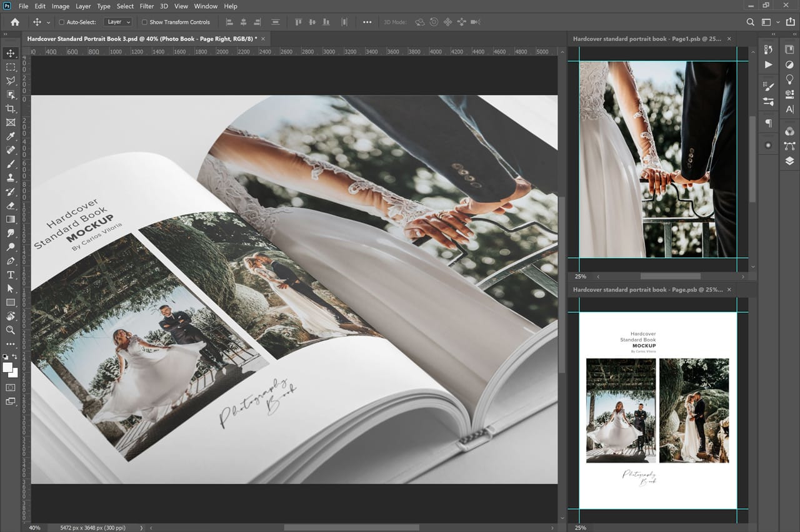This screenshot has width=800, height=532.
Task: Expand the status bar info arrow
Action: [x=141, y=528]
